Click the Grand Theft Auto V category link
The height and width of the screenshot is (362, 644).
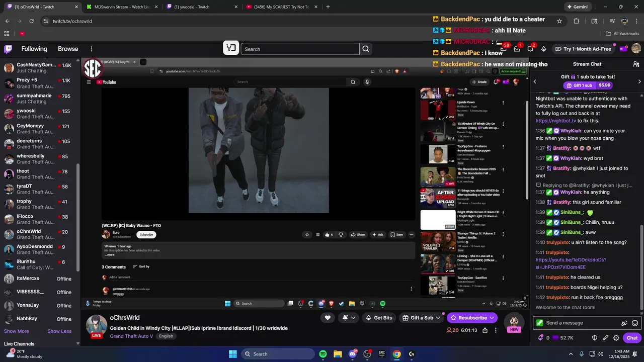coord(131,336)
